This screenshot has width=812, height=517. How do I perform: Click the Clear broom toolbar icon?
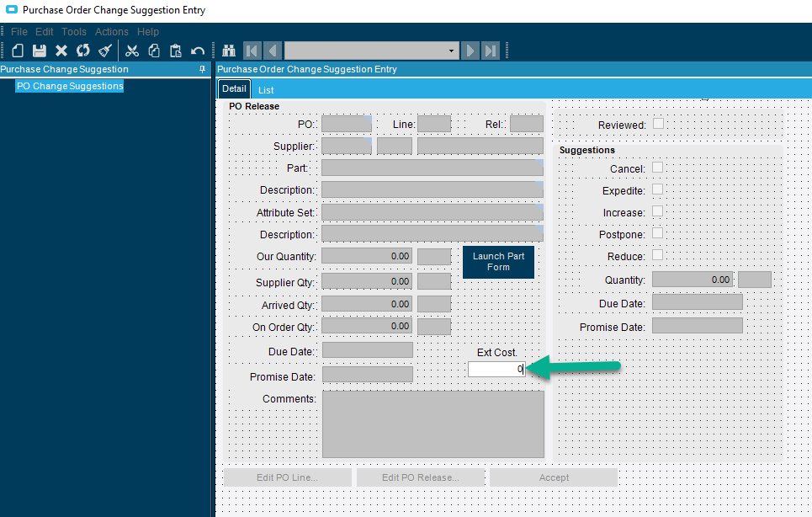pos(105,51)
